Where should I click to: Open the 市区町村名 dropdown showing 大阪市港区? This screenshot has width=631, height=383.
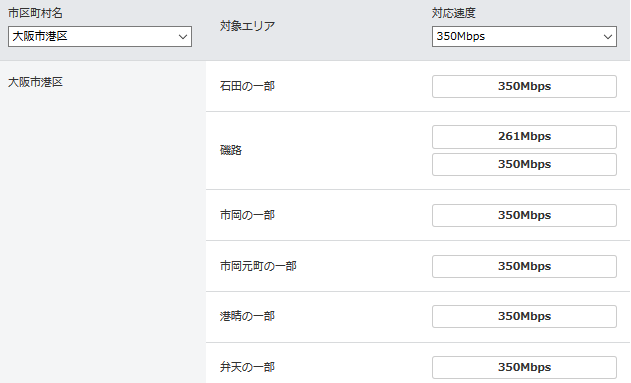coord(100,37)
